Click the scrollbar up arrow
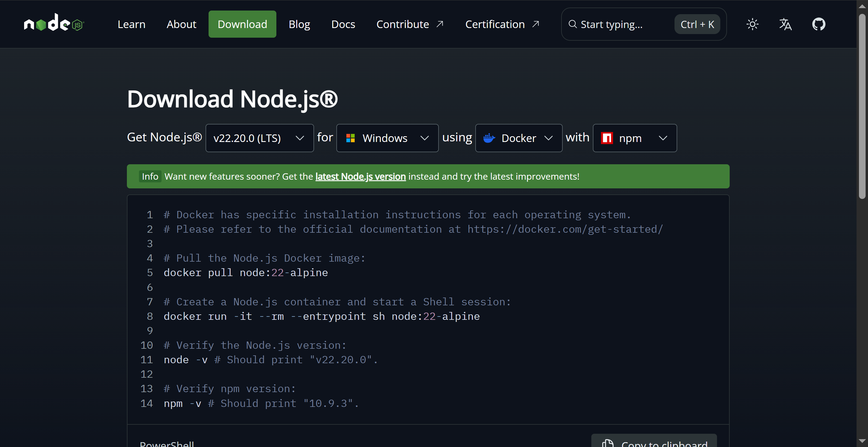This screenshot has width=868, height=447. point(862,6)
